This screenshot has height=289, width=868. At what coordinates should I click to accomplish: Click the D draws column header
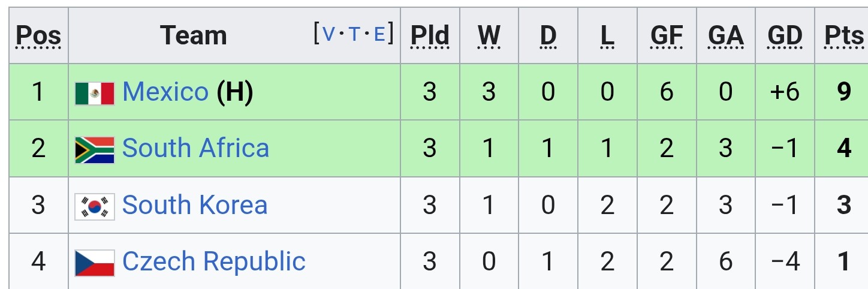click(x=548, y=36)
